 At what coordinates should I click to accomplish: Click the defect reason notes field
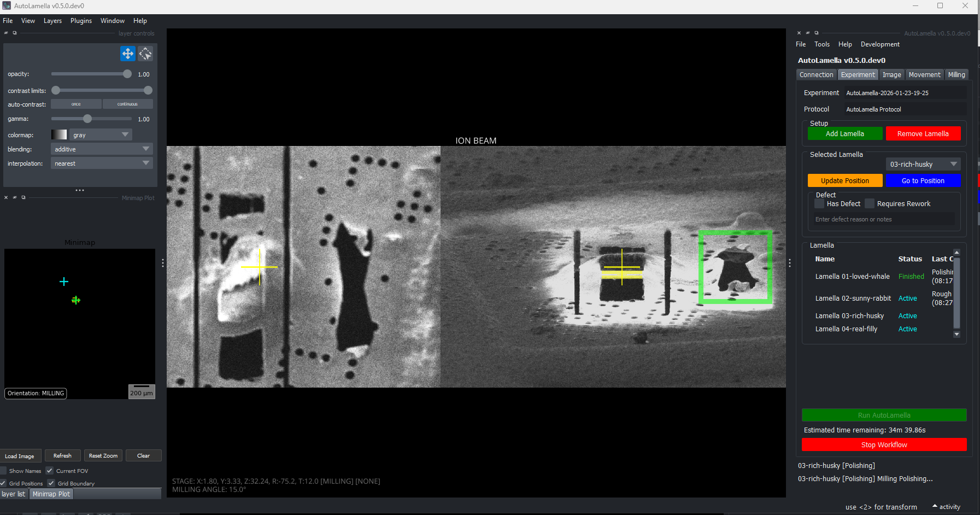point(884,219)
